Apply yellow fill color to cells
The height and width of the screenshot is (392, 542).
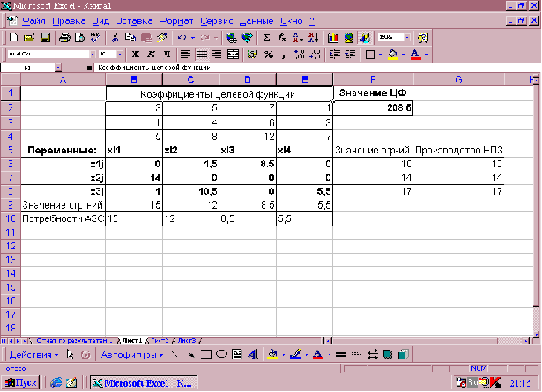(x=393, y=55)
